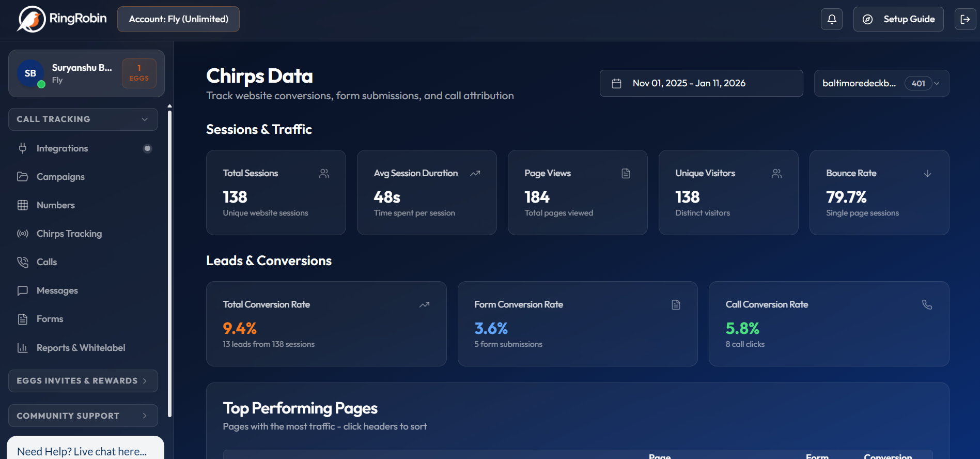Click the RingRobin bird logo
This screenshot has width=980, height=459.
click(32, 19)
